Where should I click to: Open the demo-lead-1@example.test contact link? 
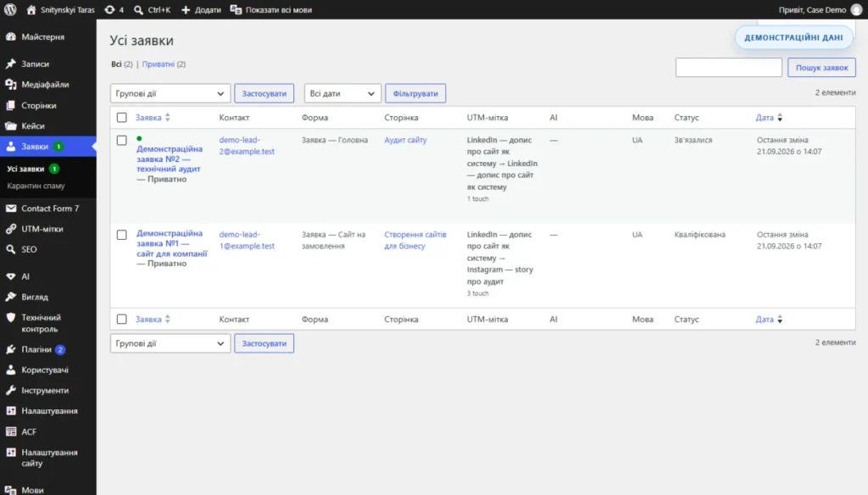pyautogui.click(x=247, y=241)
